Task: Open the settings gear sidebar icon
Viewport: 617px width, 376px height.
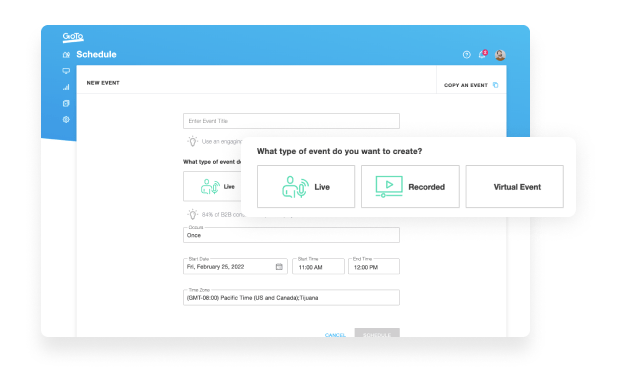Action: point(66,120)
